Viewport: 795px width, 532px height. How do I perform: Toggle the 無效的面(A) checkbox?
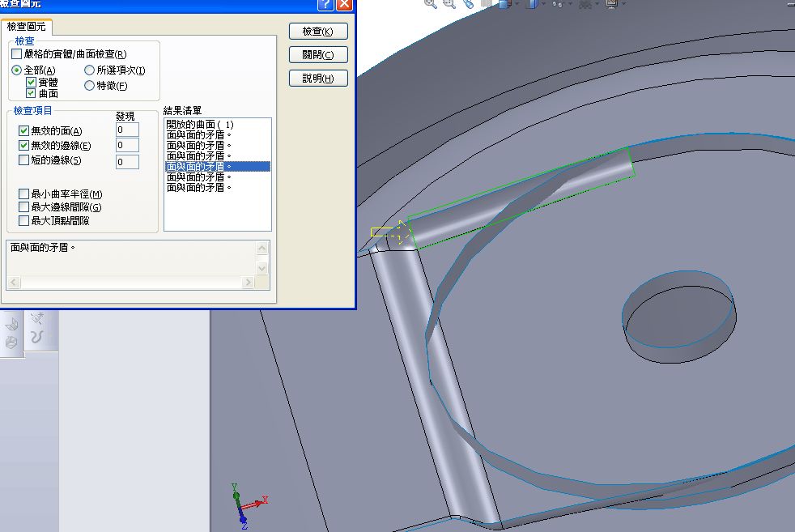click(x=23, y=131)
